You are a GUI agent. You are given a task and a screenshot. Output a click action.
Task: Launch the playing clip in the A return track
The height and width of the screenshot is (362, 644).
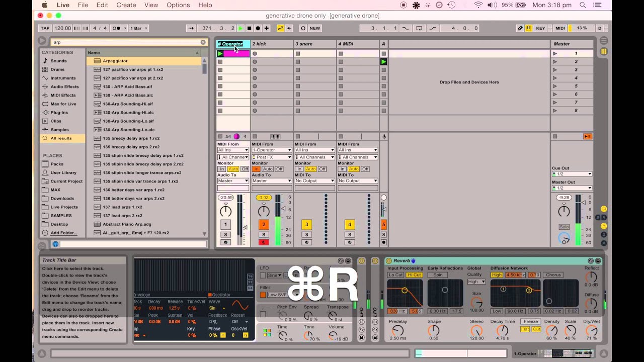click(x=383, y=62)
